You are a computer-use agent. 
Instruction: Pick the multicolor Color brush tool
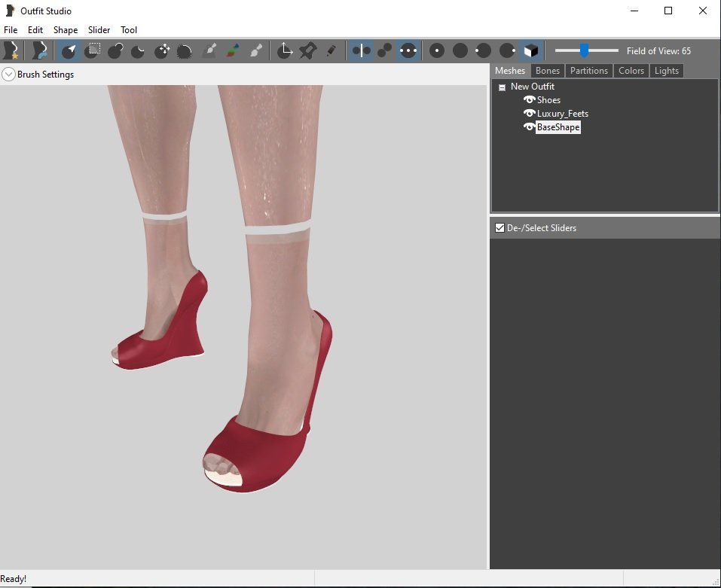234,50
